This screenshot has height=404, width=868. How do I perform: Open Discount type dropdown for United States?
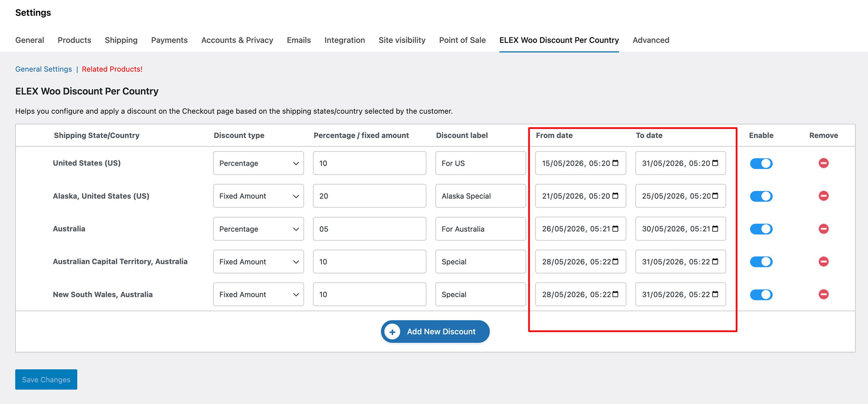258,163
